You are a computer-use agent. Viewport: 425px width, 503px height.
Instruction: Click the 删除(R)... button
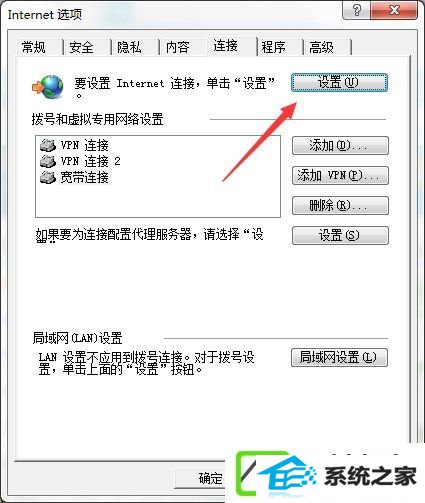point(340,205)
